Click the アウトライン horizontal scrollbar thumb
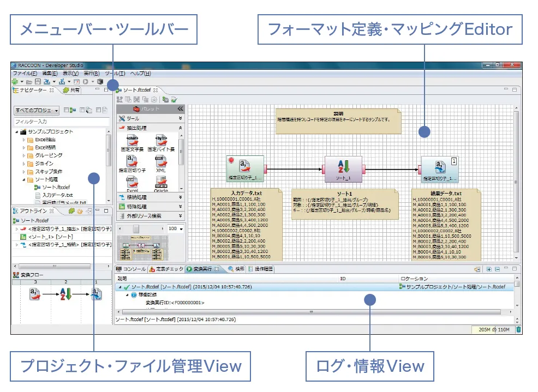The height and width of the screenshot is (392, 538). click(x=55, y=266)
